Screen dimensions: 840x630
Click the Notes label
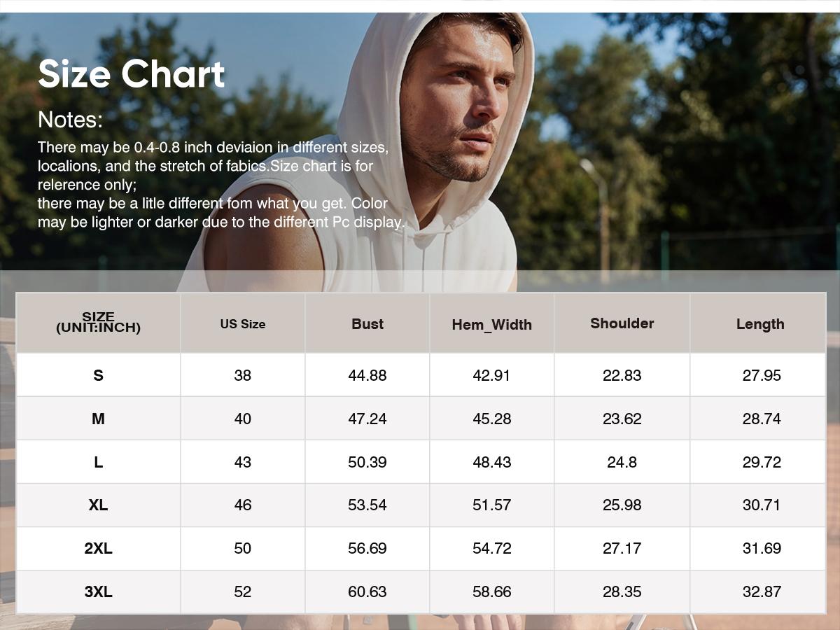click(70, 120)
